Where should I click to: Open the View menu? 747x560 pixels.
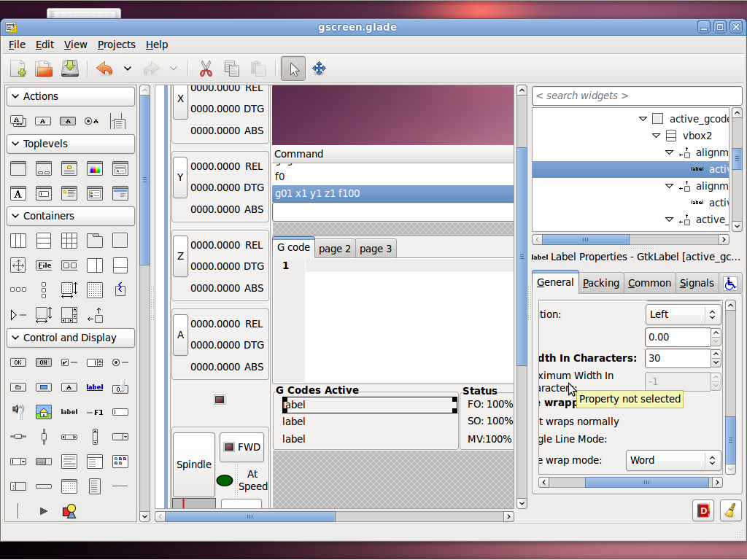(76, 44)
